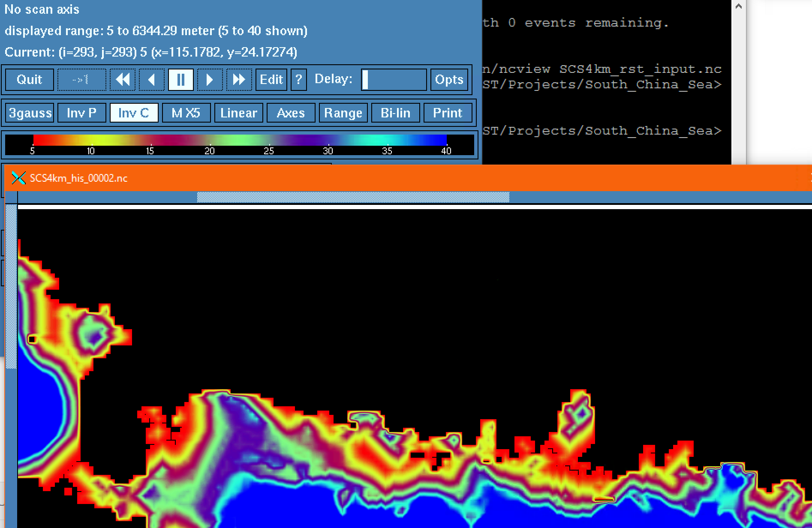Click the question mark help button
Viewport: 812px width, 528px height.
[299, 80]
